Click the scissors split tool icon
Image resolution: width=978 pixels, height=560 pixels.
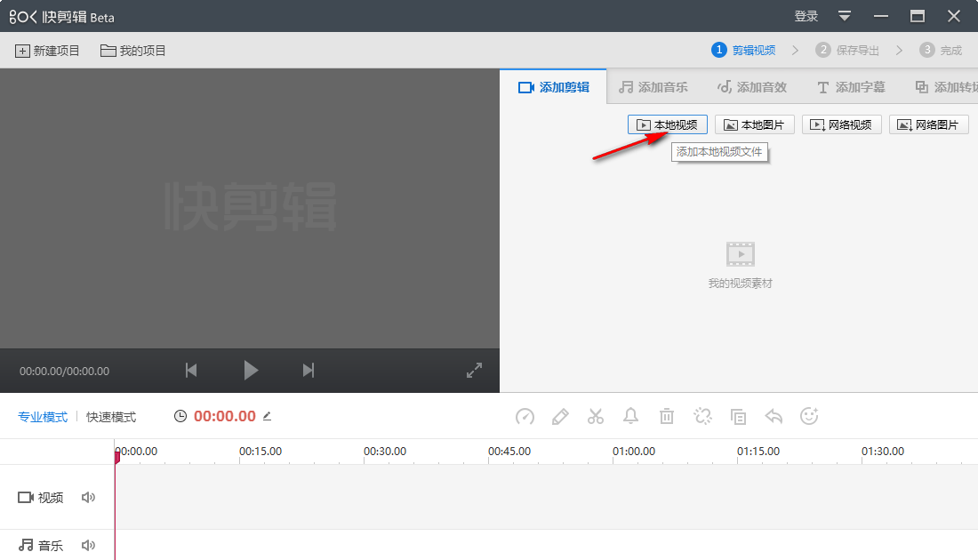(x=596, y=416)
